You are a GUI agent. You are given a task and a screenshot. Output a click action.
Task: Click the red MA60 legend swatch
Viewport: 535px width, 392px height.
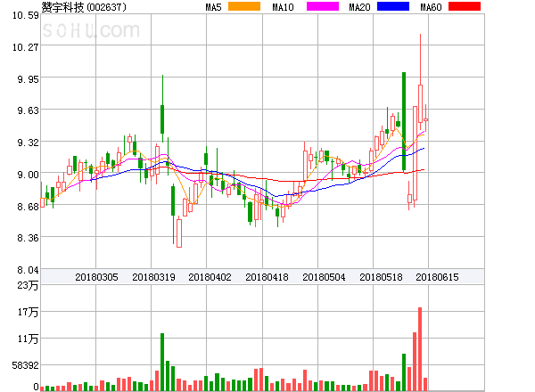[x=465, y=6]
